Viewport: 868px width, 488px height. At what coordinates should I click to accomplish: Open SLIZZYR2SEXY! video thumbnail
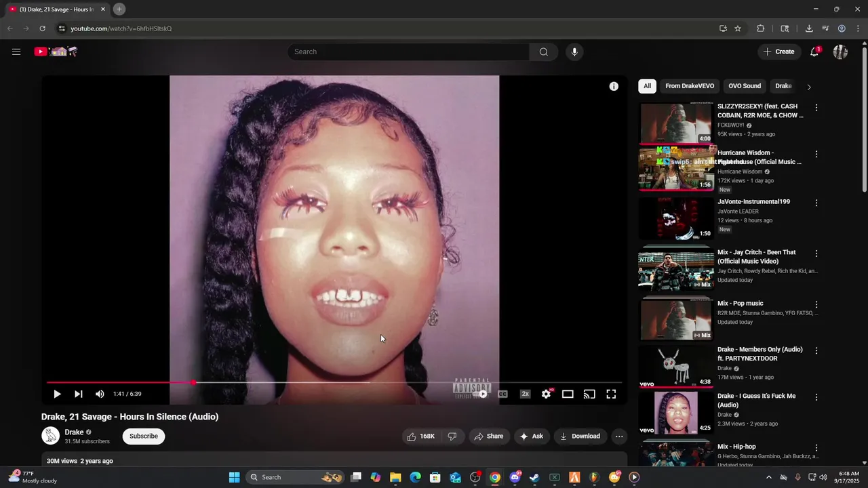tap(676, 123)
